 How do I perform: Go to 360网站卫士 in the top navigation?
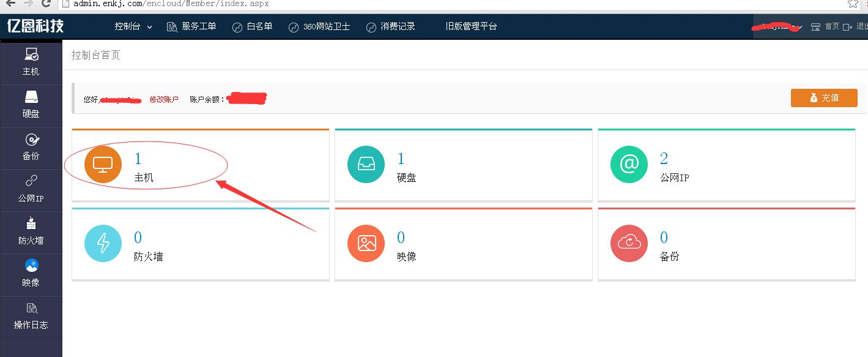pos(319,26)
